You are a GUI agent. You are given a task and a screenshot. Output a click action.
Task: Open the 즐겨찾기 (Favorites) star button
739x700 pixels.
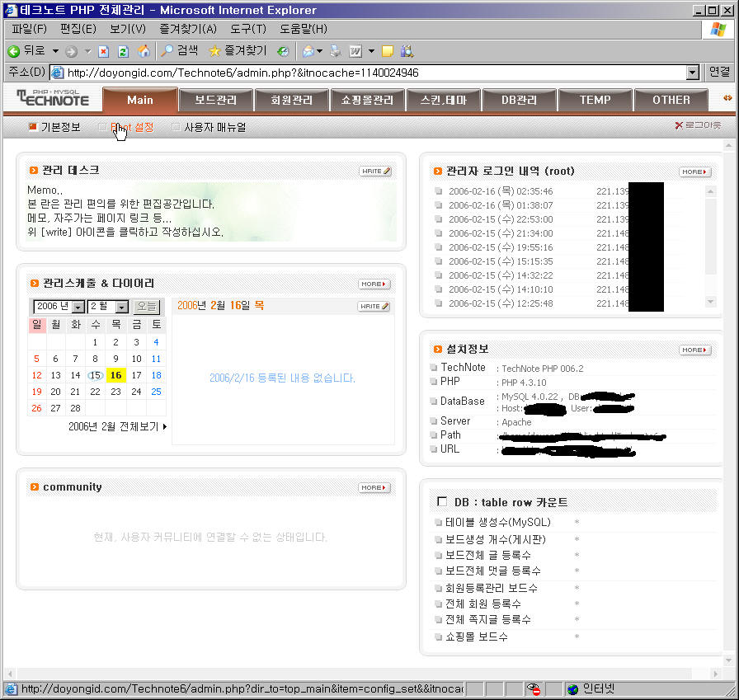[x=238, y=51]
